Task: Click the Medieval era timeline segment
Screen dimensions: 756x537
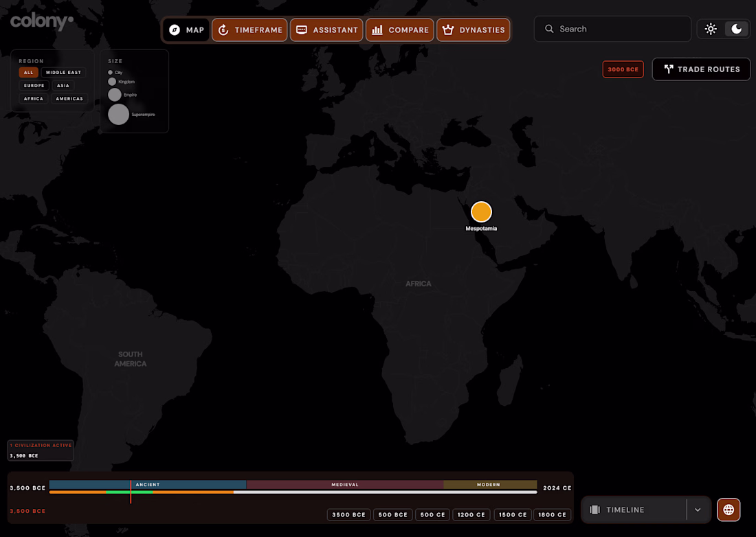Action: click(x=345, y=485)
